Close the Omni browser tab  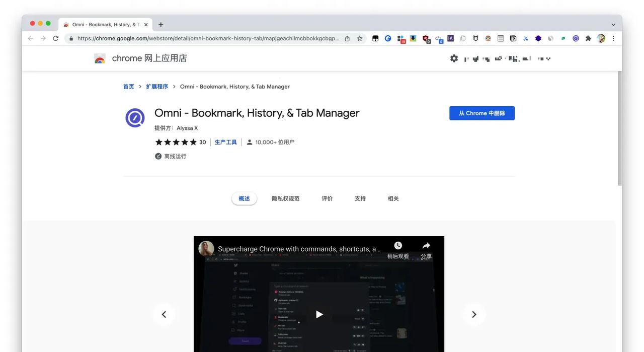[146, 25]
